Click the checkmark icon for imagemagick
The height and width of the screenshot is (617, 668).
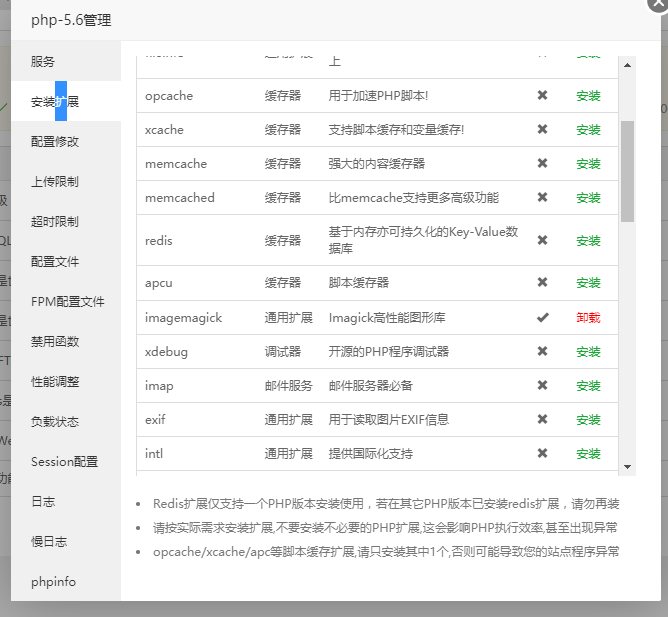[542, 317]
